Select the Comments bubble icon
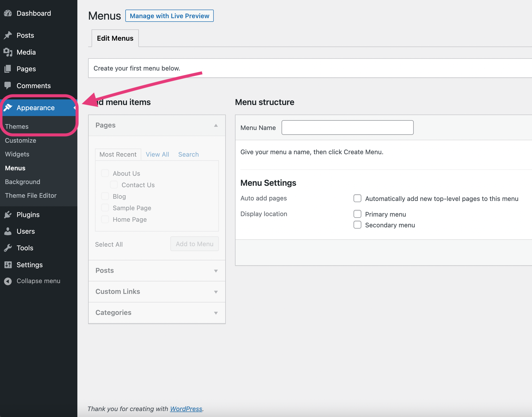 click(x=8, y=86)
